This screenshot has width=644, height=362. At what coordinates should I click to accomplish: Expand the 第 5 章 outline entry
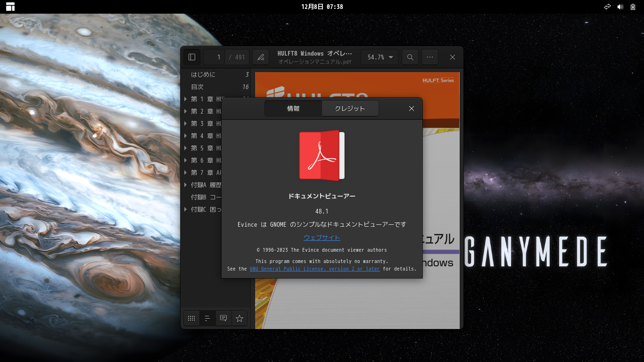pos(186,148)
